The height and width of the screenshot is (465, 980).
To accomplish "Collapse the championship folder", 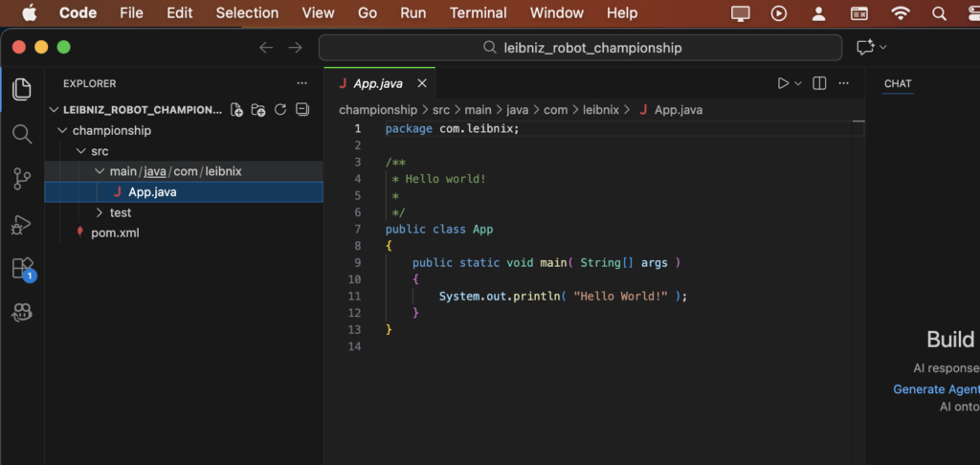I will coord(63,130).
